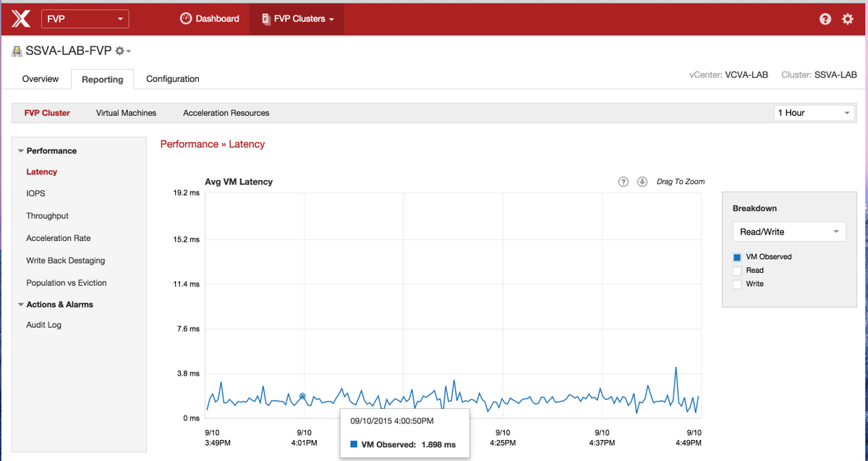
Task: Click the Avg VM Latency chart title
Action: [239, 182]
